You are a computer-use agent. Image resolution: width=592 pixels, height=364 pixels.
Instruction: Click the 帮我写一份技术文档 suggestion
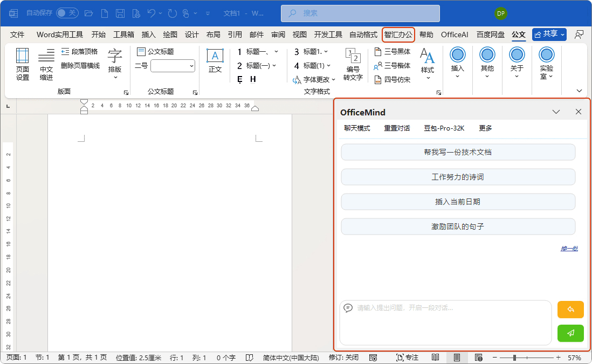click(x=458, y=152)
